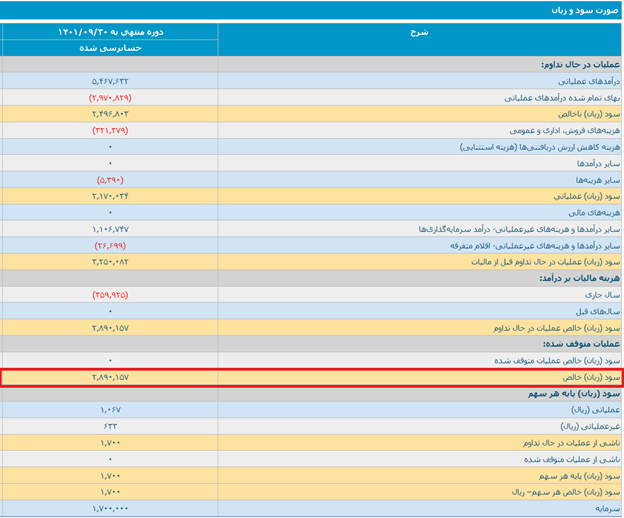Select the row label reading only 'سود (زیان) خالص'
The width and height of the screenshot is (624, 518).
[x=591, y=377]
